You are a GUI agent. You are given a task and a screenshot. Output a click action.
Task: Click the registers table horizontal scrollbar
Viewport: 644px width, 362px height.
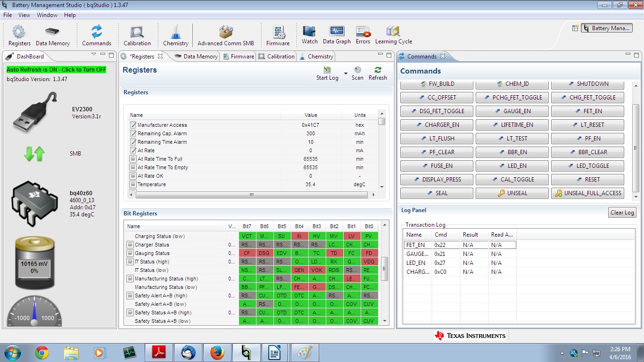252,195
